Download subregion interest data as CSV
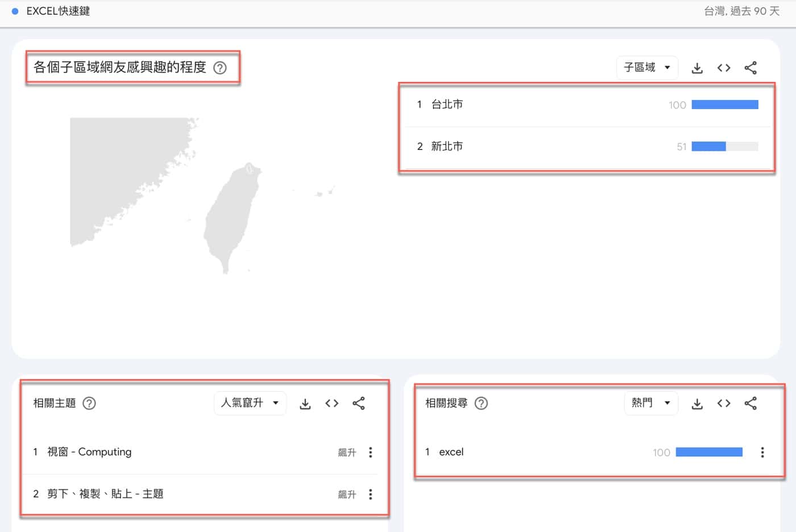This screenshot has width=796, height=532. (x=697, y=68)
